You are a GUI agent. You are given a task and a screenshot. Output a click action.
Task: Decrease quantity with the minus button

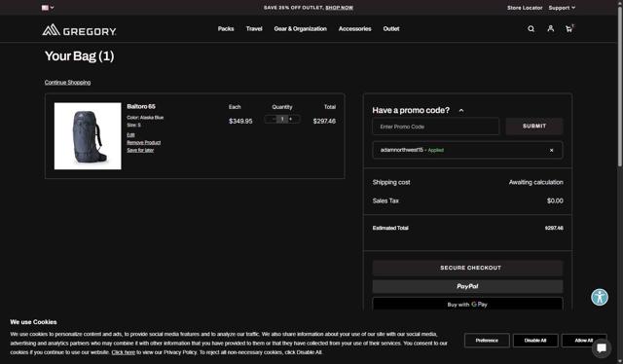(x=273, y=119)
